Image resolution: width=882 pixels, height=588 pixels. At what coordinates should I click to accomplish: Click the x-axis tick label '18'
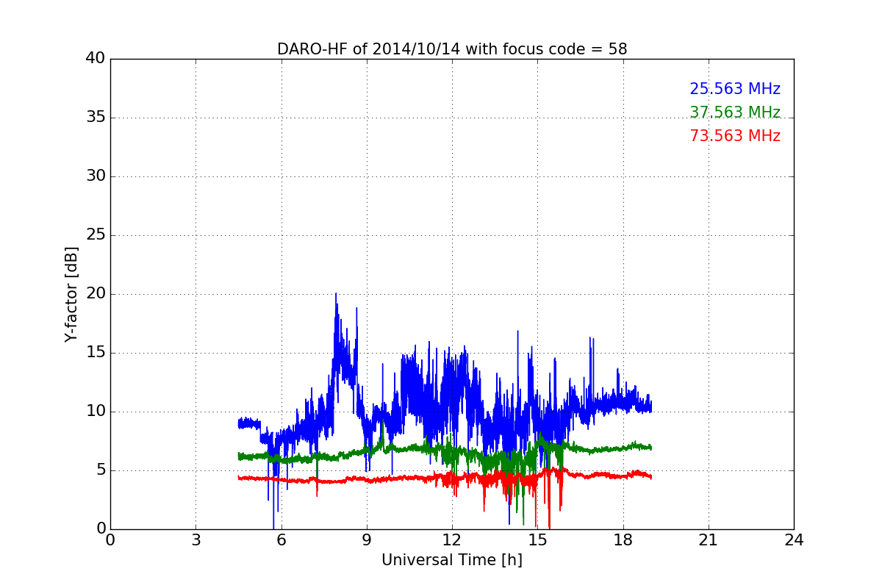623,539
